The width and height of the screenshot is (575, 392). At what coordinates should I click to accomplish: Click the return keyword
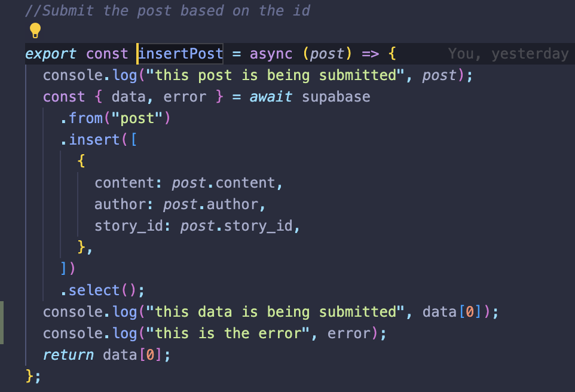pyautogui.click(x=68, y=354)
